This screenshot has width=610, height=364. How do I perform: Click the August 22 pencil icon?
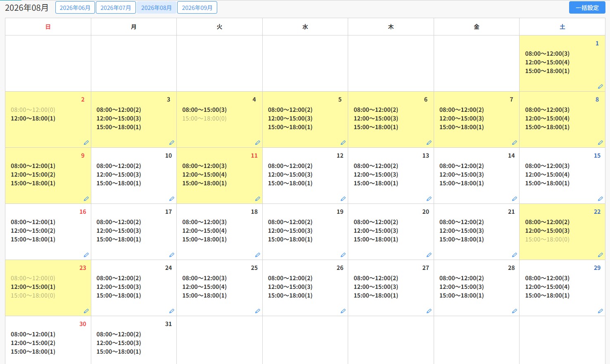point(600,255)
